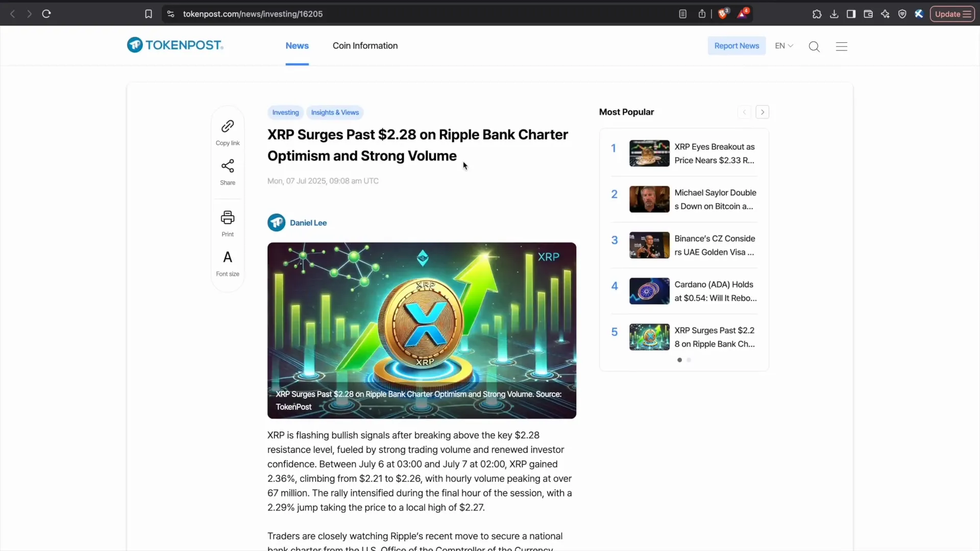Click the browser back arrow

13,14
